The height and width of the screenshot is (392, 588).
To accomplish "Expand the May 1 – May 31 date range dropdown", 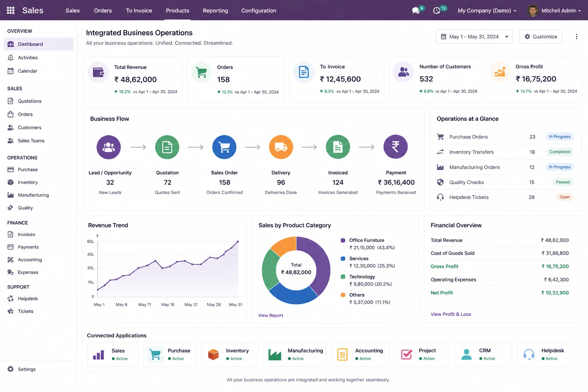I will [474, 37].
